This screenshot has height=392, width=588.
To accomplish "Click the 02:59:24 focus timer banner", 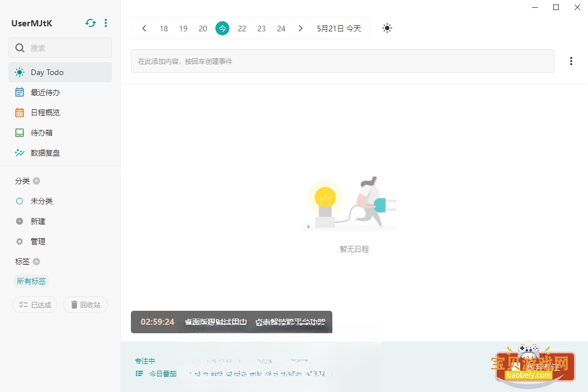I will pyautogui.click(x=232, y=322).
